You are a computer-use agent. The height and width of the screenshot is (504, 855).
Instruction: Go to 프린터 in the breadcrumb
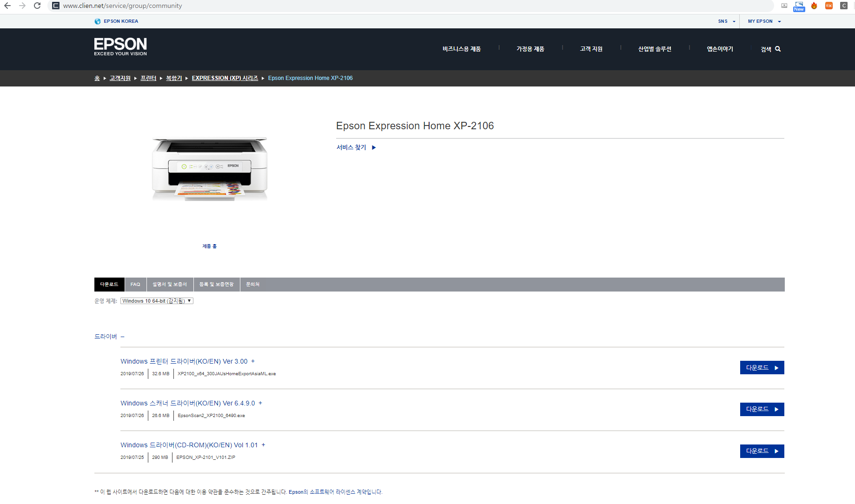coord(148,78)
